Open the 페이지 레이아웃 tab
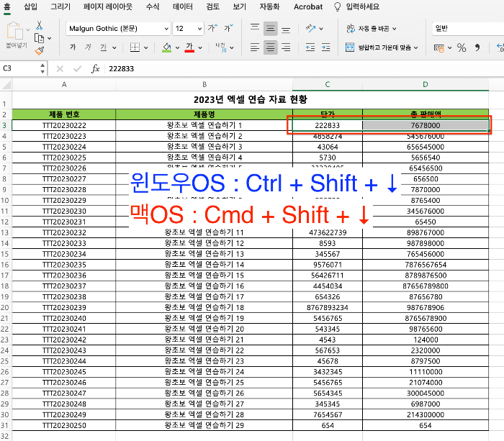Image resolution: width=504 pixels, height=441 pixels. (x=108, y=6)
